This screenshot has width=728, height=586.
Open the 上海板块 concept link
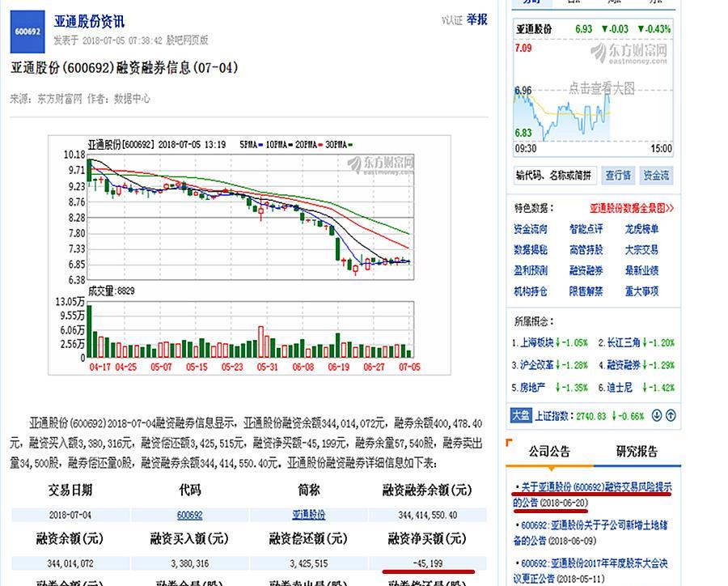click(x=536, y=343)
